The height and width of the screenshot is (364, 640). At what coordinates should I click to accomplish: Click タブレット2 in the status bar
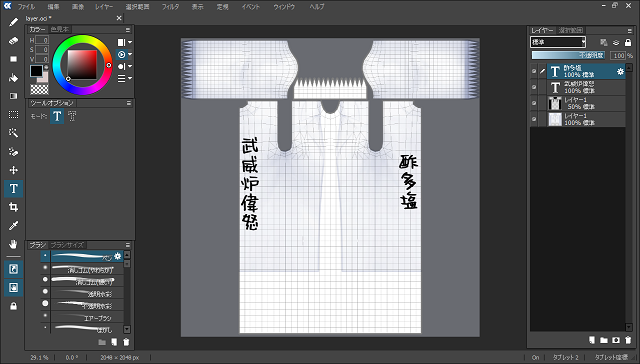point(565,357)
